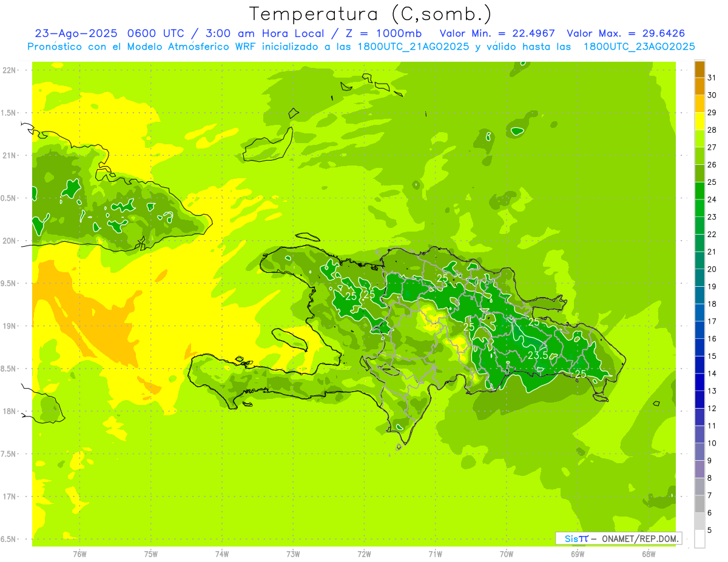
Task: Click the '17N' latitude axis label
Action: click(x=9, y=497)
